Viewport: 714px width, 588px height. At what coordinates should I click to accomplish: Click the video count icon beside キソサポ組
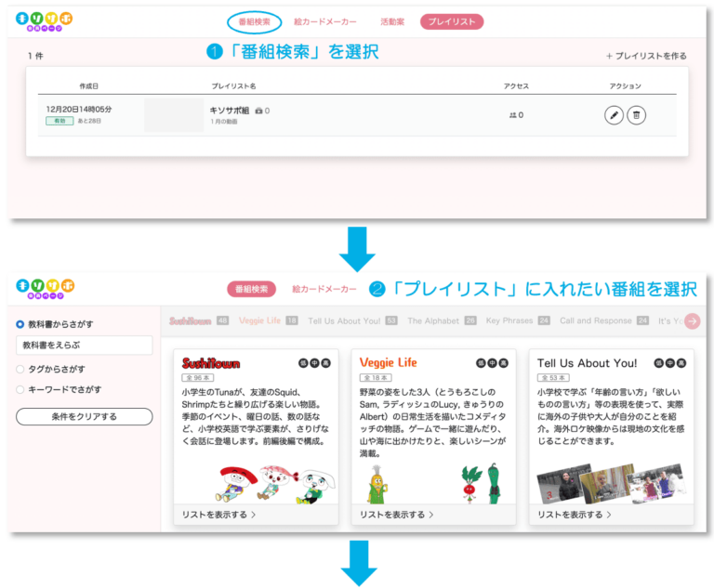pyautogui.click(x=259, y=111)
